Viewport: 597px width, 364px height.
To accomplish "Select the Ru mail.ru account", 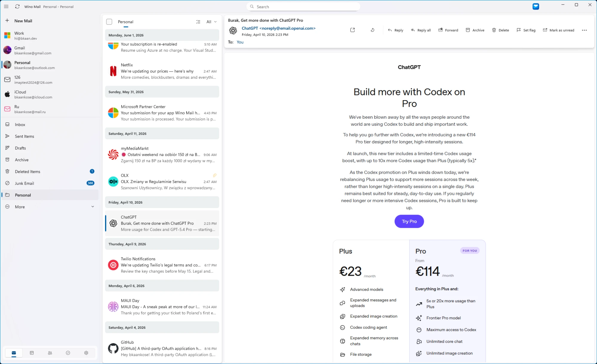I will tap(50, 109).
